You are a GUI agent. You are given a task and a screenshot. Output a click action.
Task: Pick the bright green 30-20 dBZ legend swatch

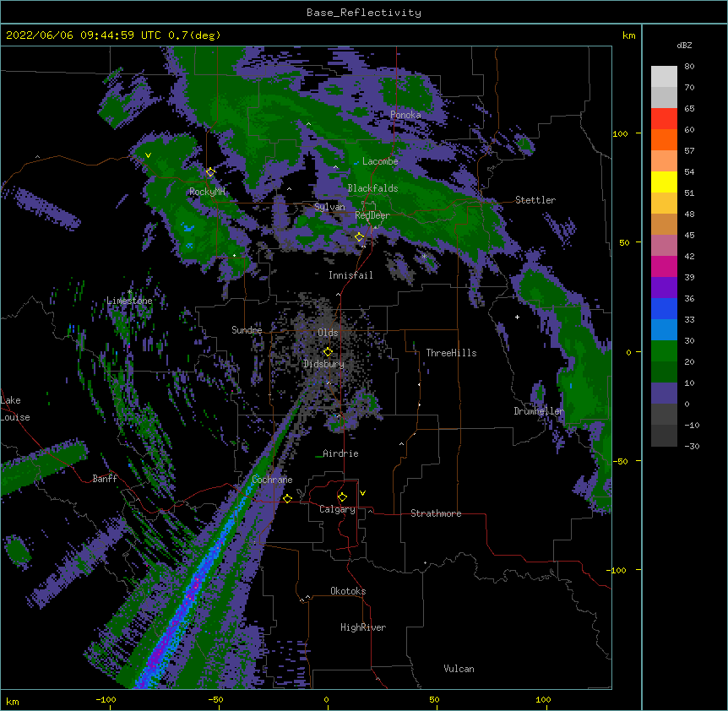tap(664, 351)
